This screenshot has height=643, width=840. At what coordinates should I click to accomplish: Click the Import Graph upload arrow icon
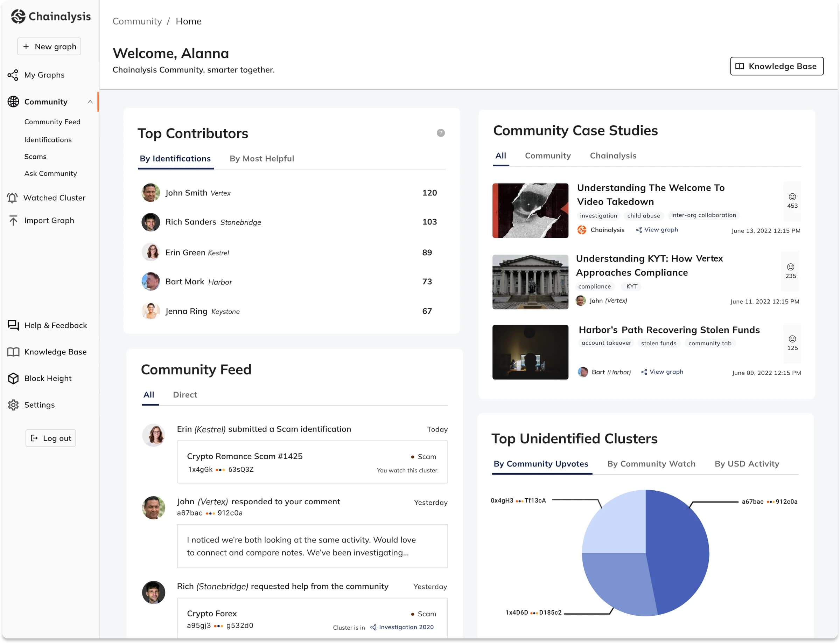[x=13, y=220]
